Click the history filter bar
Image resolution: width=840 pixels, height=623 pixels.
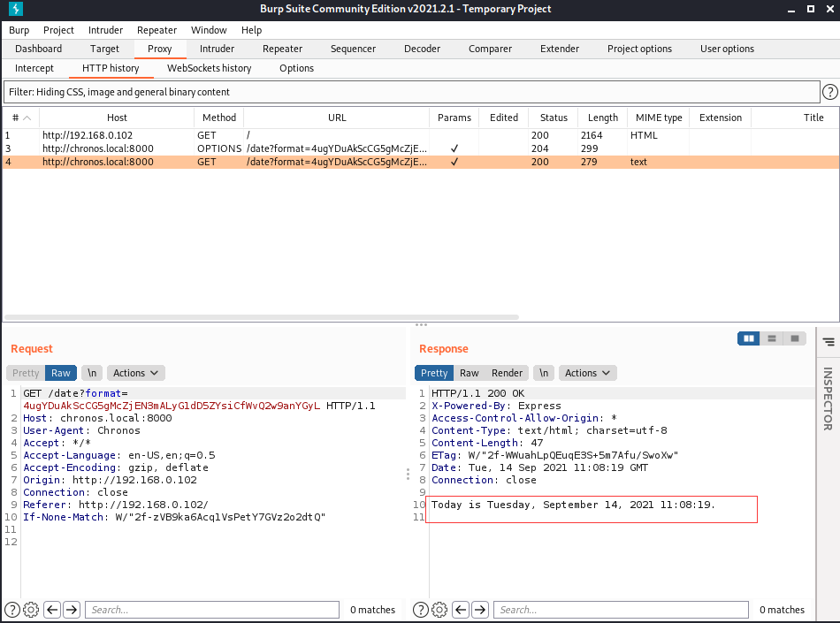click(x=411, y=92)
